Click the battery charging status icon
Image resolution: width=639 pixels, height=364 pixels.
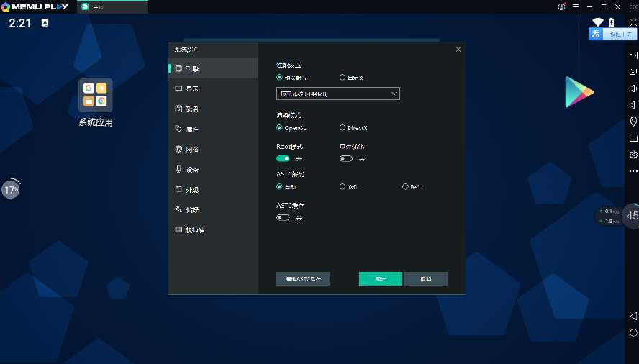[611, 22]
